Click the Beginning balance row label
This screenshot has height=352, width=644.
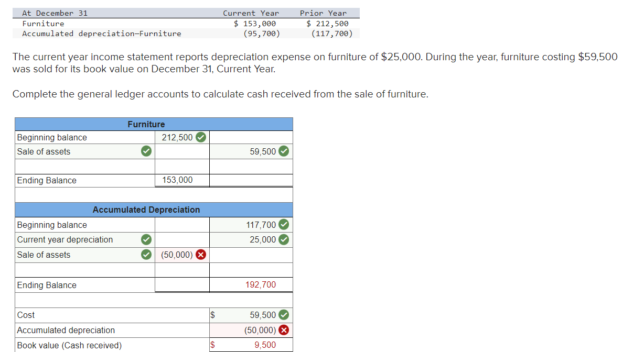point(51,137)
